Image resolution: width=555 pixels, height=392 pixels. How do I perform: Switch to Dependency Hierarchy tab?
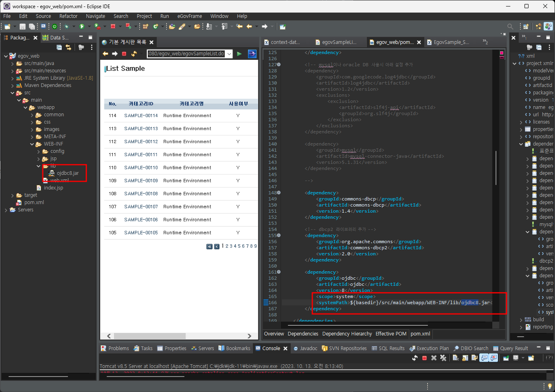[347, 334]
